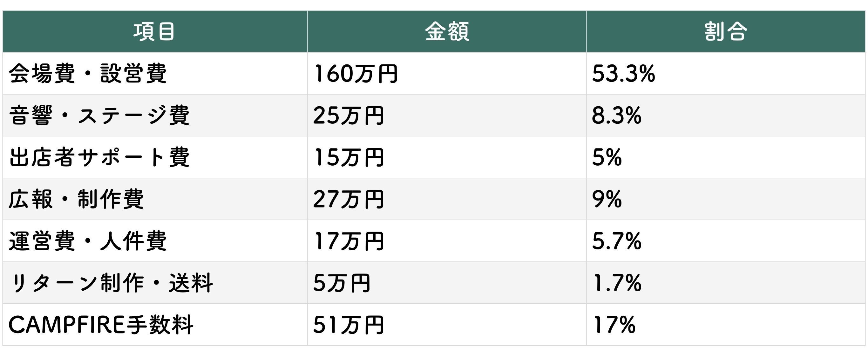Click the 9% percentage cell
This screenshot has height=356, width=868.
point(607,199)
